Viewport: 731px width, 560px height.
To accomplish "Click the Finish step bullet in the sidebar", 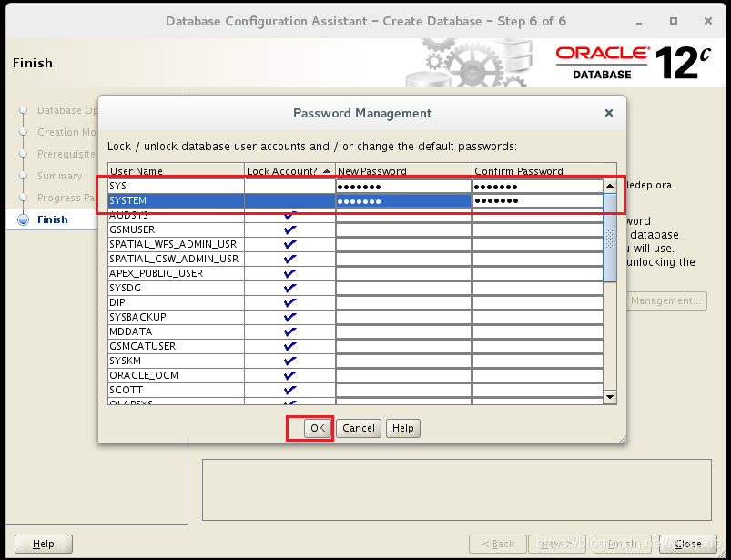I will pos(24,219).
